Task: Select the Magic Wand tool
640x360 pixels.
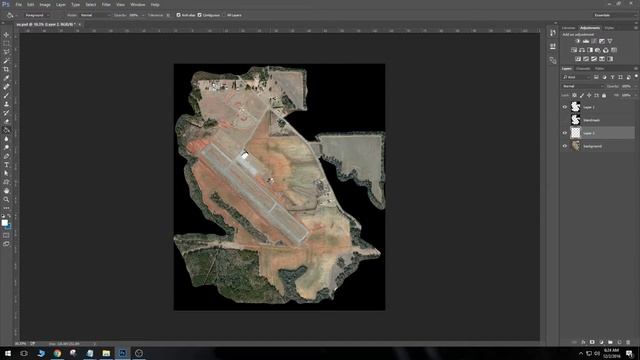Action: tap(6, 61)
